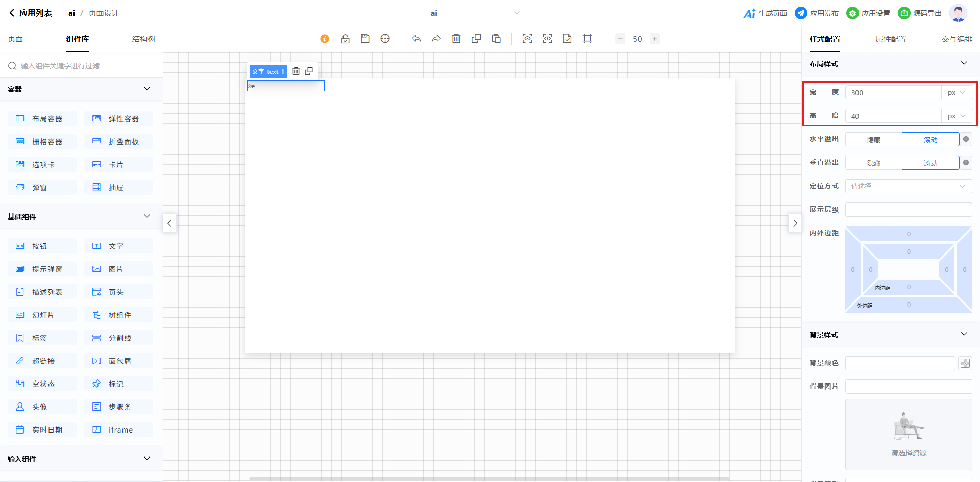Image resolution: width=980 pixels, height=482 pixels.
Task: Click the trash icon in top toolbar
Action: 456,39
